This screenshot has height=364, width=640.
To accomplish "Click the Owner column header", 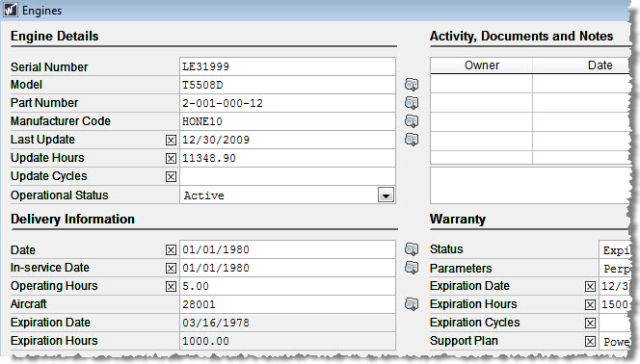I will [x=482, y=65].
